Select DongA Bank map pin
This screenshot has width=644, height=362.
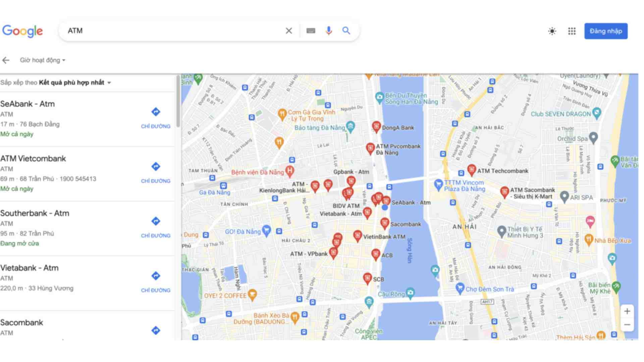pos(376,127)
